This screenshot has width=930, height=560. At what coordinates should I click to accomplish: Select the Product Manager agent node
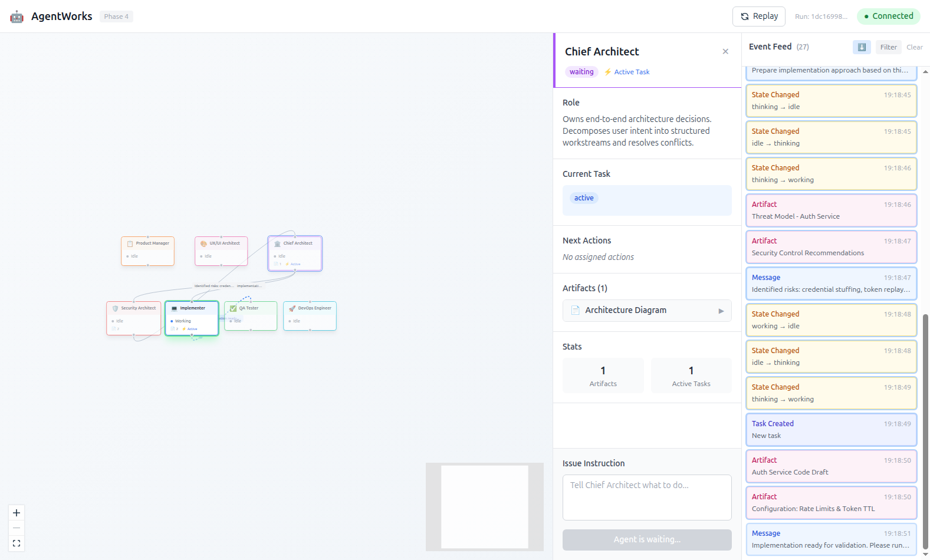click(x=147, y=251)
